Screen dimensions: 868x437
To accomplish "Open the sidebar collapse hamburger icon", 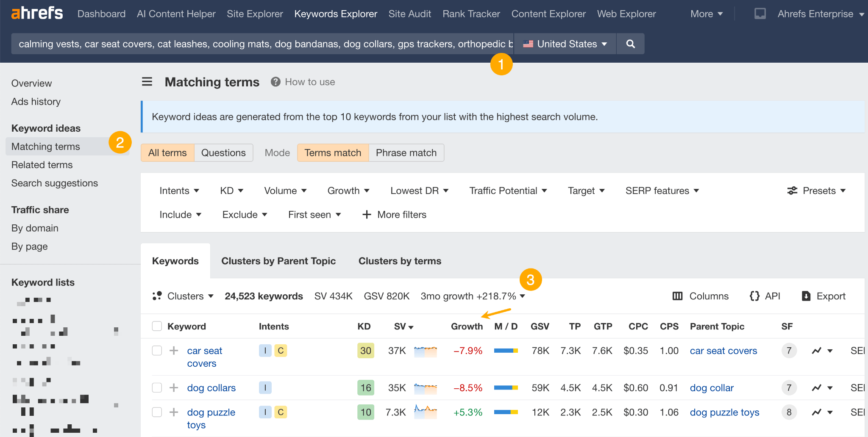I will pos(147,82).
